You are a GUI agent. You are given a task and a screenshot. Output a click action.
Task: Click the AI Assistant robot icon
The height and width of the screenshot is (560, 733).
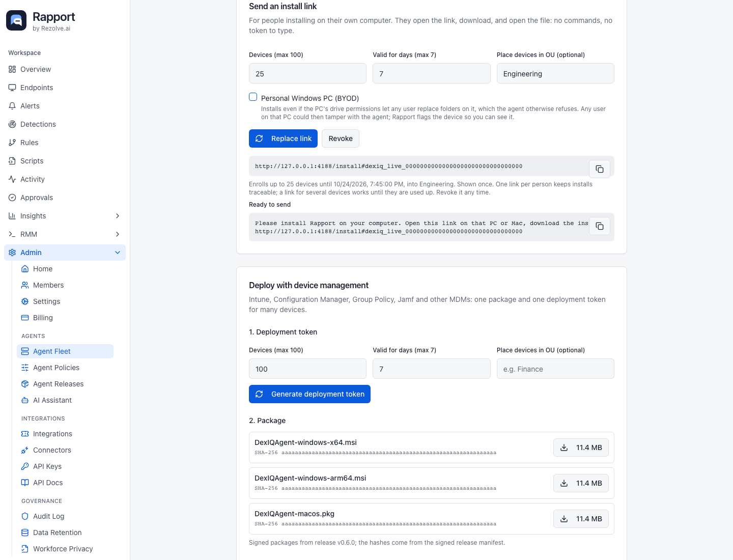click(x=25, y=400)
